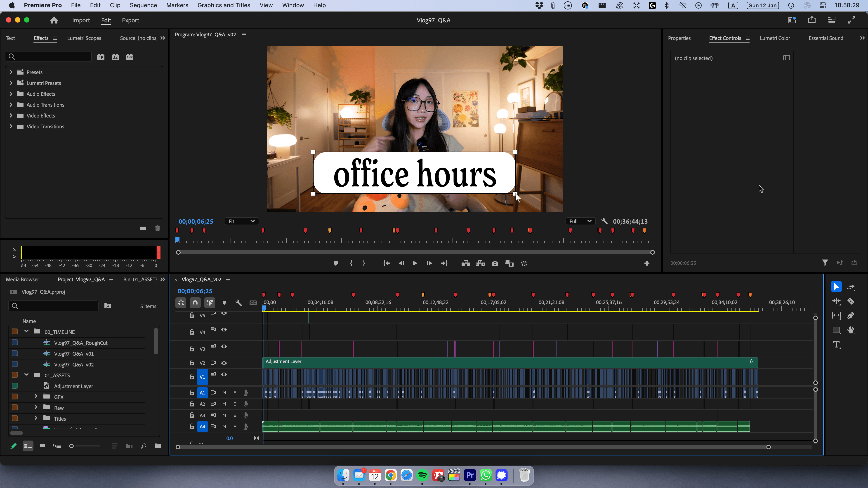Toggle Snap in Timeline magnet
Screen dimensions: 868x488
(195, 303)
